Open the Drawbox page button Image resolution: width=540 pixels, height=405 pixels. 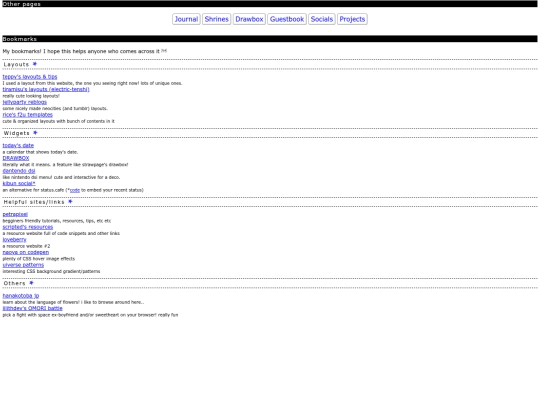click(x=249, y=19)
